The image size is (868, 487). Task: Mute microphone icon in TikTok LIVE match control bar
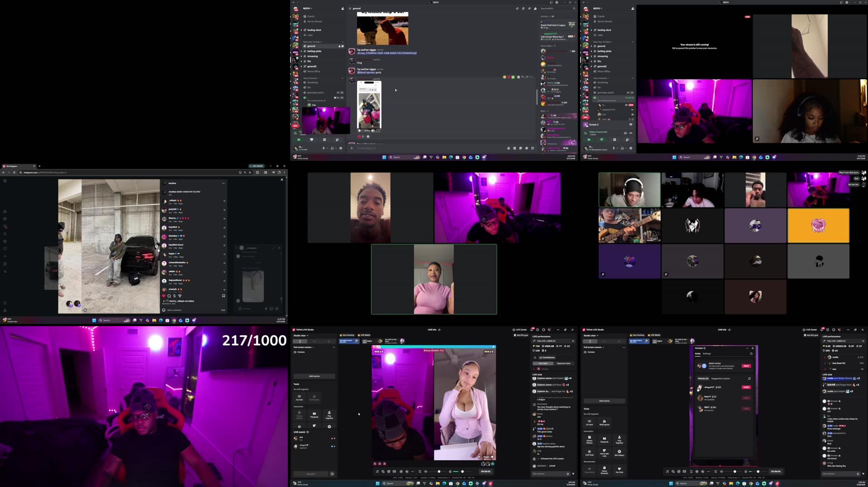pos(450,472)
